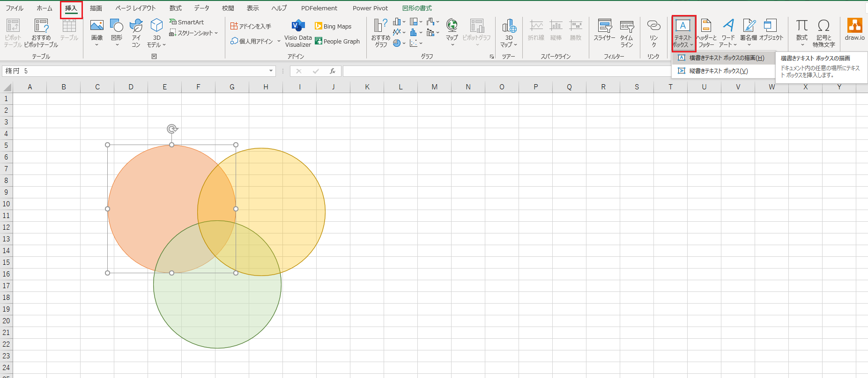Click the おすすめグラフ recommended charts icon

(380, 32)
